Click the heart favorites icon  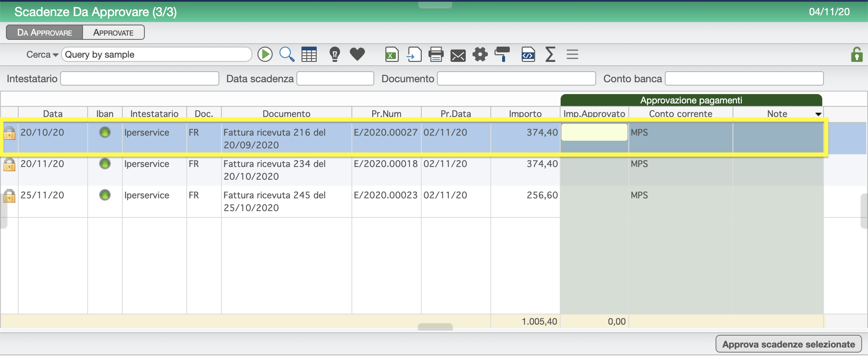tap(357, 54)
